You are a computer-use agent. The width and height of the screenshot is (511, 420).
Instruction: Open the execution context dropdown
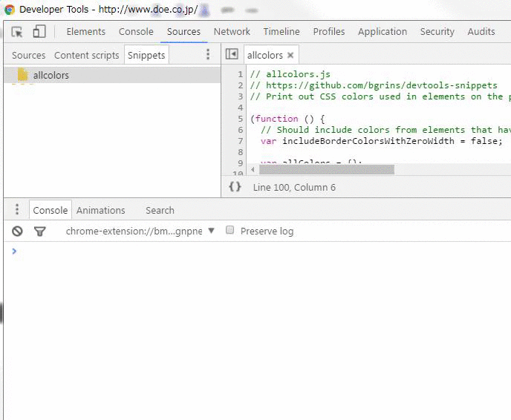click(x=140, y=232)
